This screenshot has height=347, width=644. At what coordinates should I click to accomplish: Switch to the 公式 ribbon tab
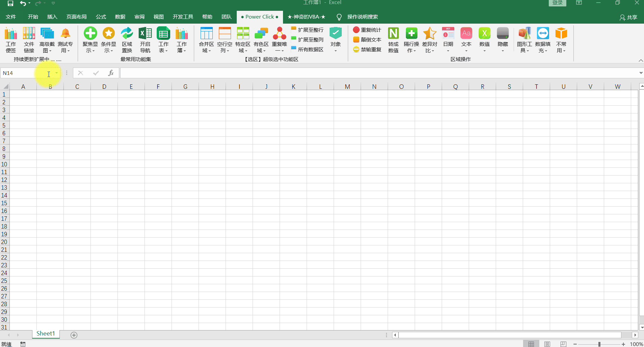click(101, 17)
